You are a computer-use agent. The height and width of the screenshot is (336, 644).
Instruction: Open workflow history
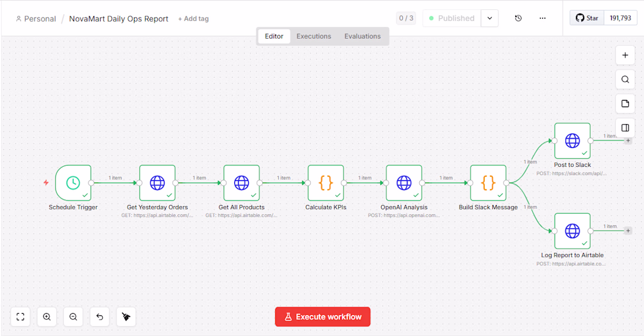pyautogui.click(x=518, y=18)
